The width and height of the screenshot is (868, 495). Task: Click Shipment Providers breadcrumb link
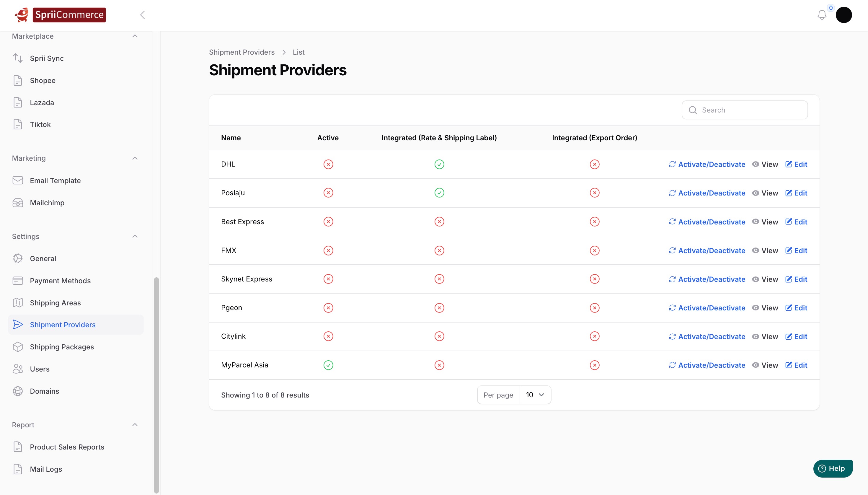pyautogui.click(x=242, y=52)
